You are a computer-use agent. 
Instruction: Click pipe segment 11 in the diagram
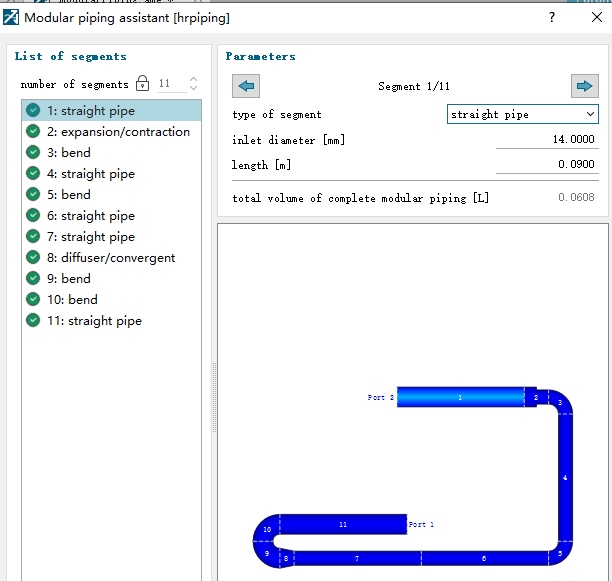343,524
